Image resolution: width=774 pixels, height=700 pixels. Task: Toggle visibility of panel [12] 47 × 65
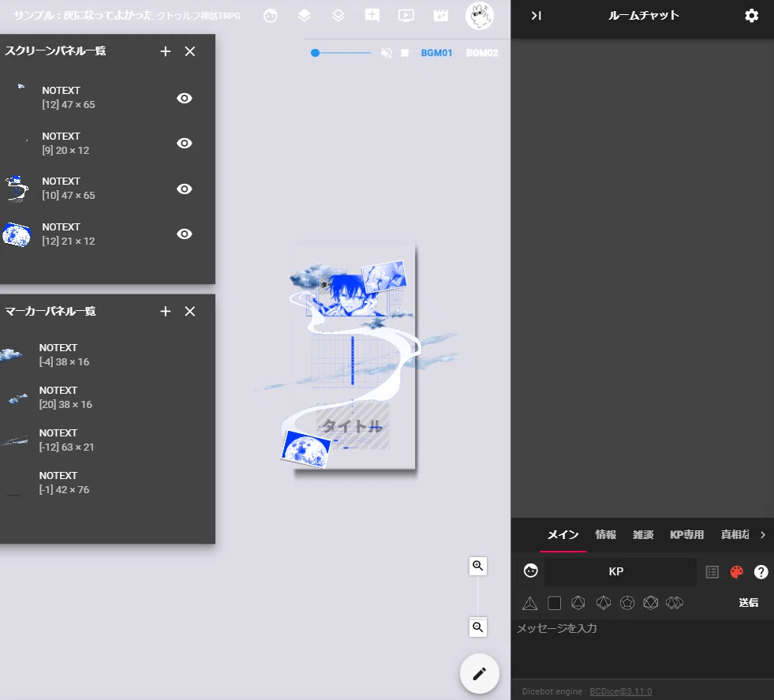coord(185,98)
